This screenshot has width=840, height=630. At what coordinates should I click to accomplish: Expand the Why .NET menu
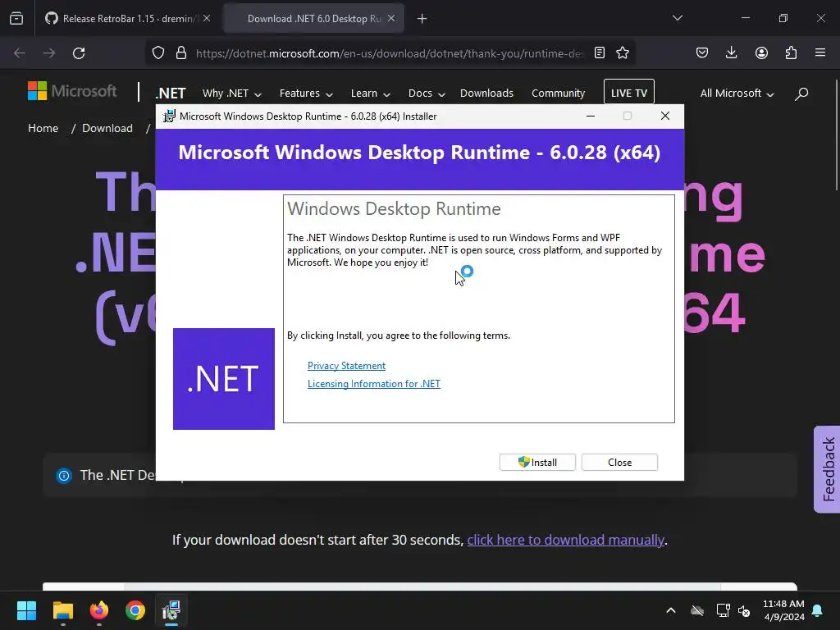pyautogui.click(x=231, y=94)
